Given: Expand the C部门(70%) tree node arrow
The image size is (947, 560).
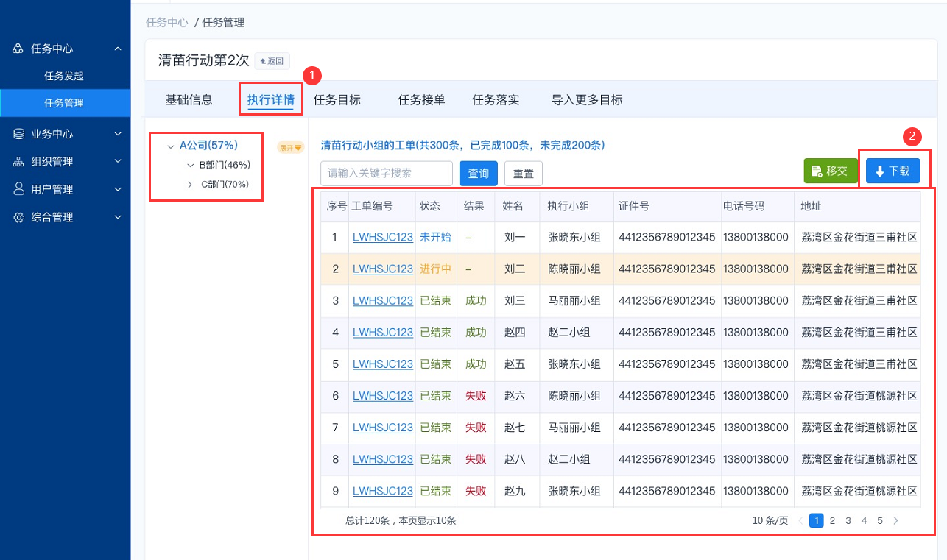Looking at the screenshot, I should coord(191,185).
